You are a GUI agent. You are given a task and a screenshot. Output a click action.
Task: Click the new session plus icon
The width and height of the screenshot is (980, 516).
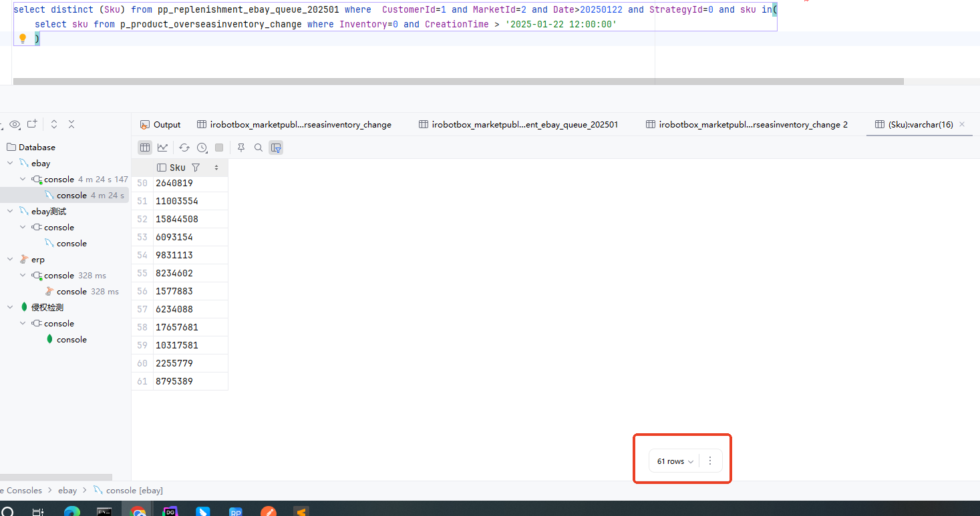click(x=32, y=124)
